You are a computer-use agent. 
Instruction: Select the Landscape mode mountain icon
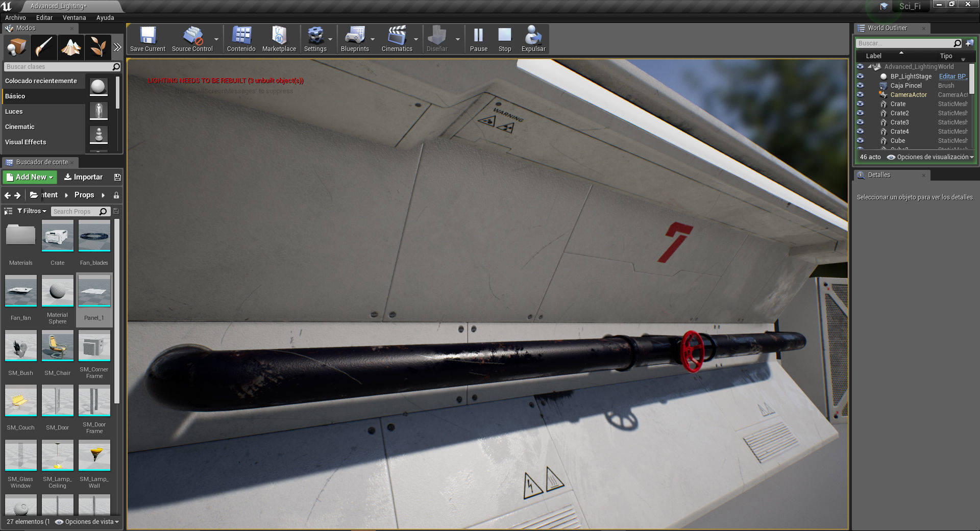71,47
